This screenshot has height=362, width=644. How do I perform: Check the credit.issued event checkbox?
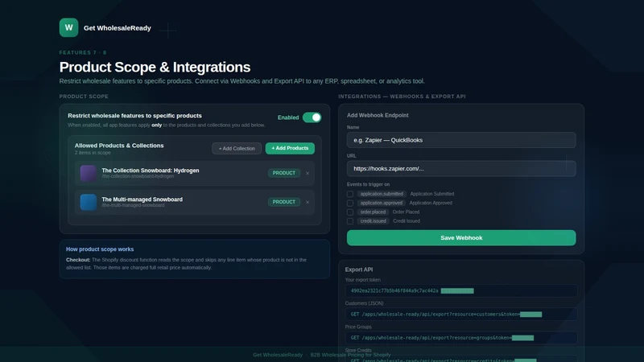click(350, 220)
